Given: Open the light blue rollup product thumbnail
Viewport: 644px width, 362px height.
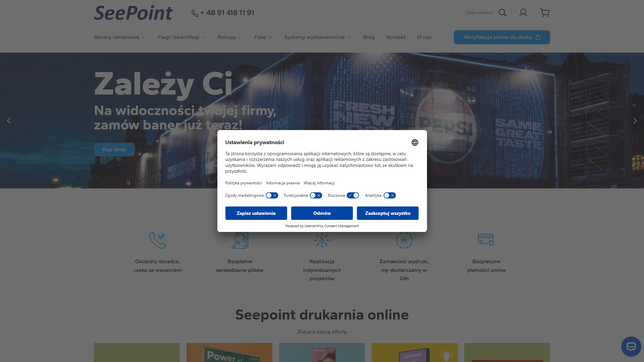Looking at the screenshot, I should 322,352.
